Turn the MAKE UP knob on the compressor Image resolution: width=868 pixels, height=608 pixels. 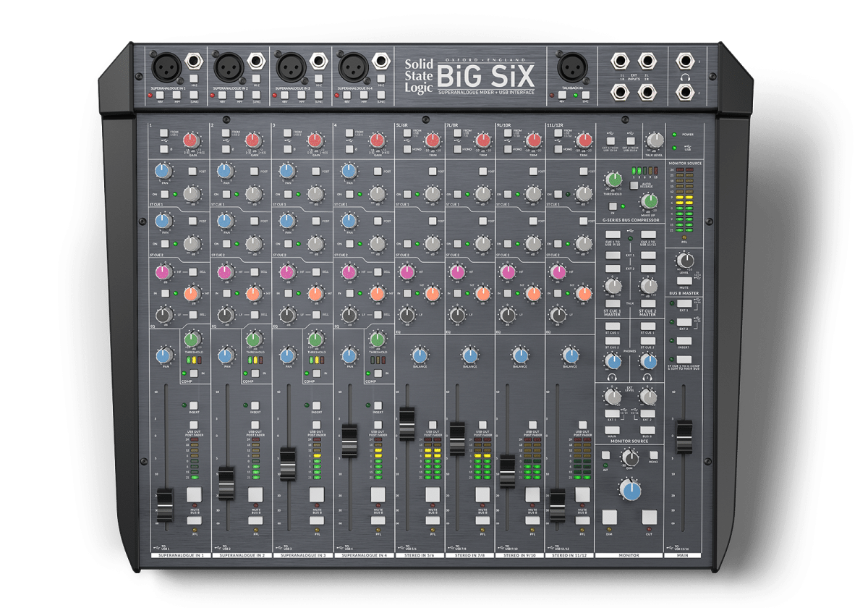pyautogui.click(x=650, y=201)
